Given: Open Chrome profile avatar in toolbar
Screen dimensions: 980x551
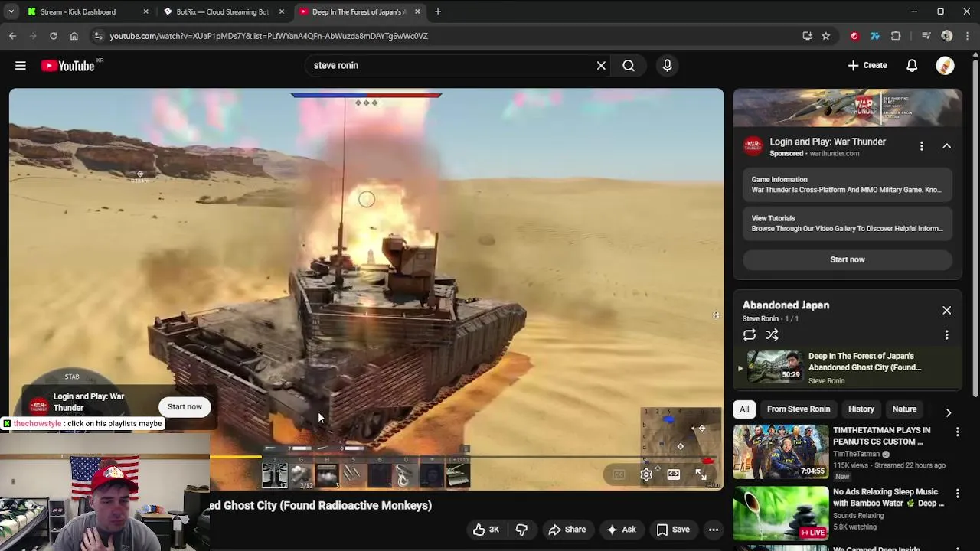Looking at the screenshot, I should (x=947, y=36).
